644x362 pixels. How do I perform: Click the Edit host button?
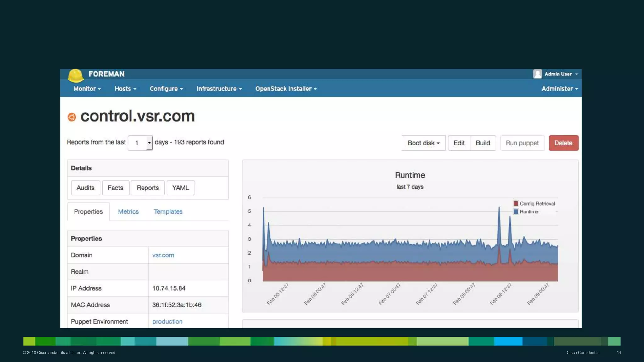(x=459, y=143)
